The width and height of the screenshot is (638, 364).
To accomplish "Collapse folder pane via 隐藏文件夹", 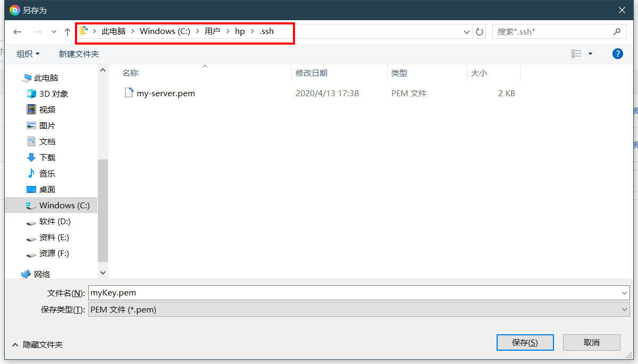I will coord(37,345).
